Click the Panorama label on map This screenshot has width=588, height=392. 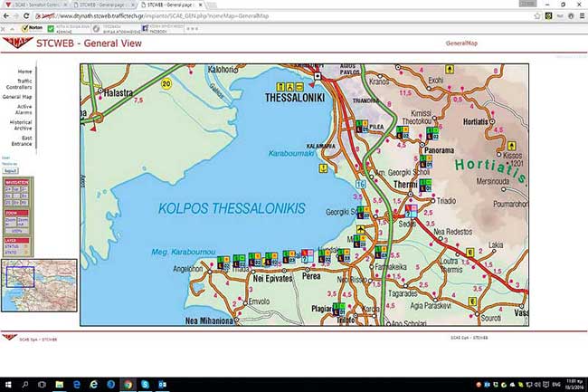(439, 150)
